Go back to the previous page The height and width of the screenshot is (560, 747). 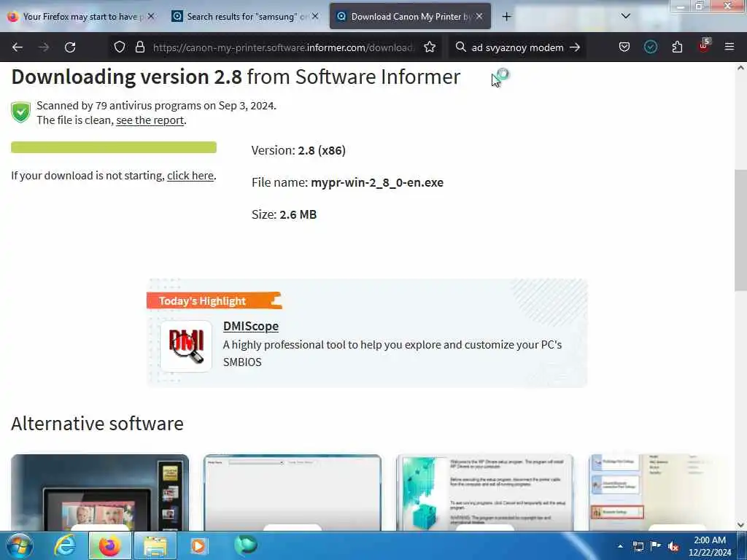18,47
